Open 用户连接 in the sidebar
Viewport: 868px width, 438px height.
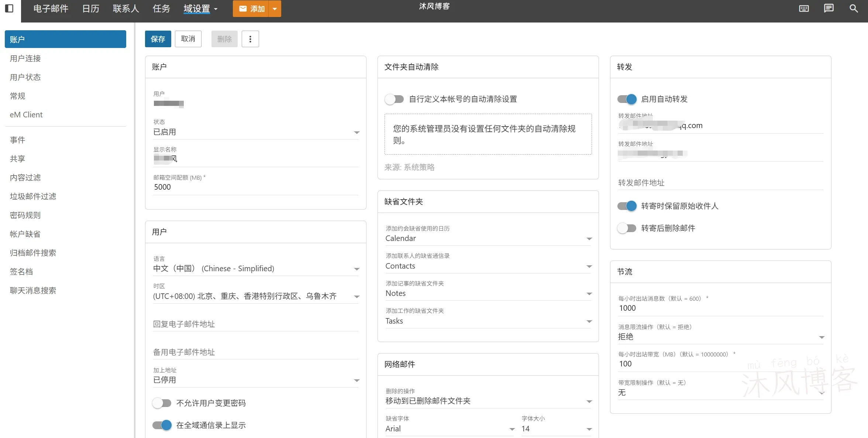[x=65, y=58]
